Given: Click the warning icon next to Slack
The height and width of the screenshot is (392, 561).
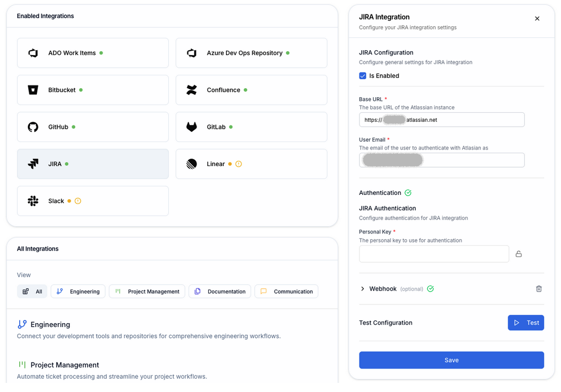Looking at the screenshot, I should [x=77, y=201].
